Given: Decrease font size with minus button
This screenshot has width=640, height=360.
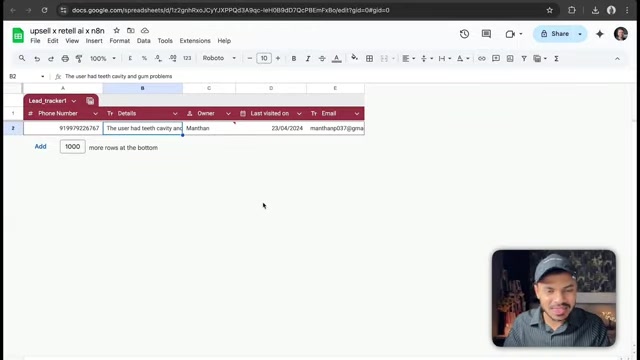Looking at the screenshot, I should tap(250, 58).
